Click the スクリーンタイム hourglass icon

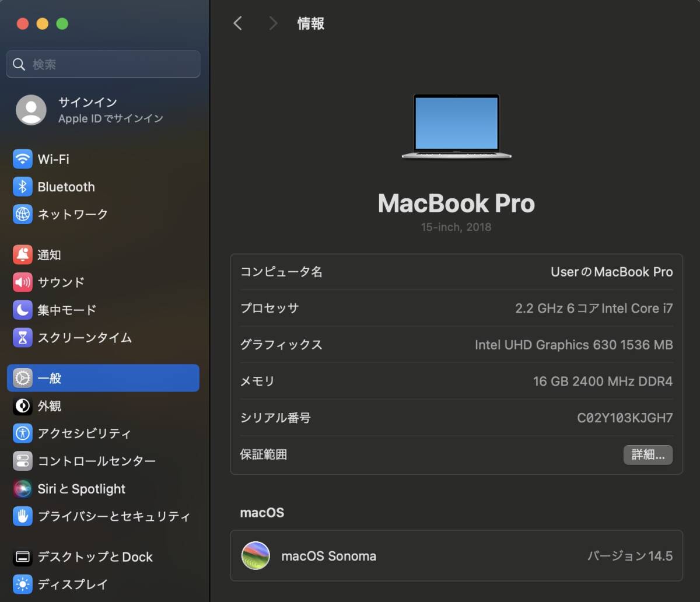(x=23, y=338)
